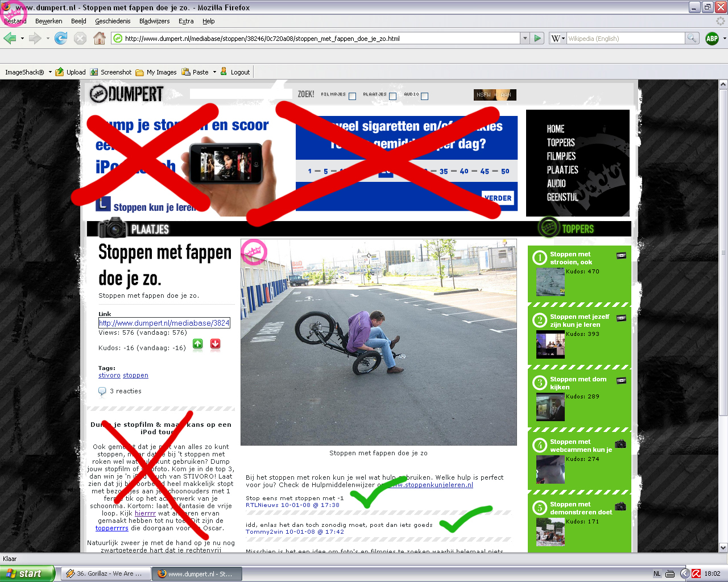
Task: Click the Dumpert search input field
Action: point(241,94)
